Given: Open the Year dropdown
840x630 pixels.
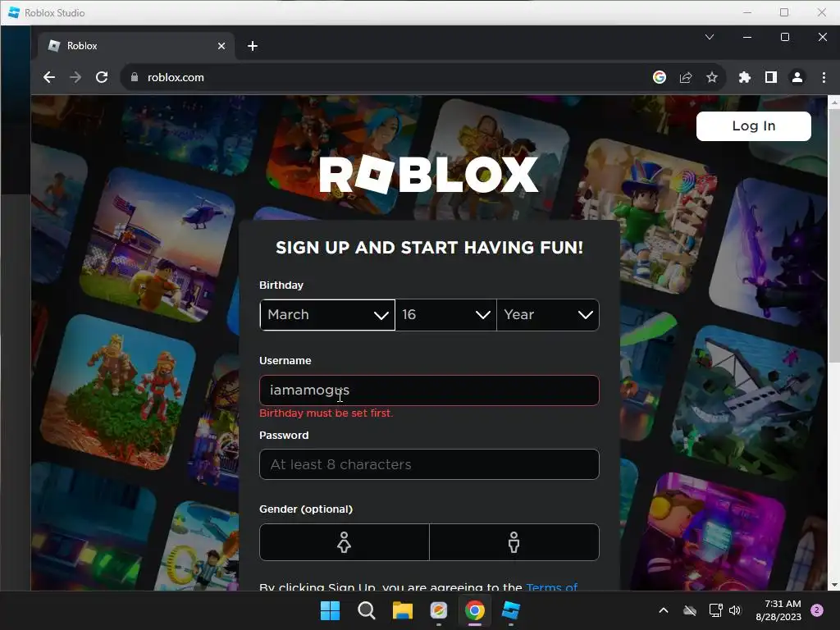Looking at the screenshot, I should [x=548, y=314].
